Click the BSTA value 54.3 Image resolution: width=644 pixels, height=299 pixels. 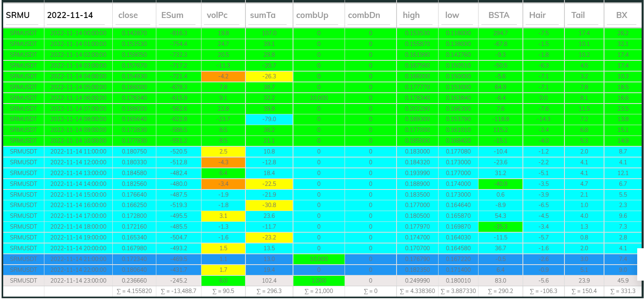pos(500,216)
